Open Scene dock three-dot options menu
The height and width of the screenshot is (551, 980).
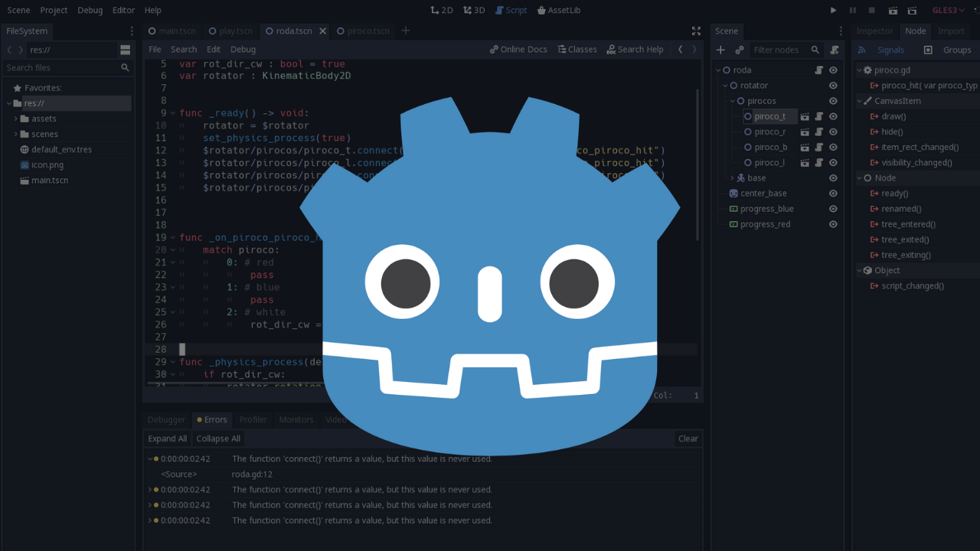pos(841,31)
